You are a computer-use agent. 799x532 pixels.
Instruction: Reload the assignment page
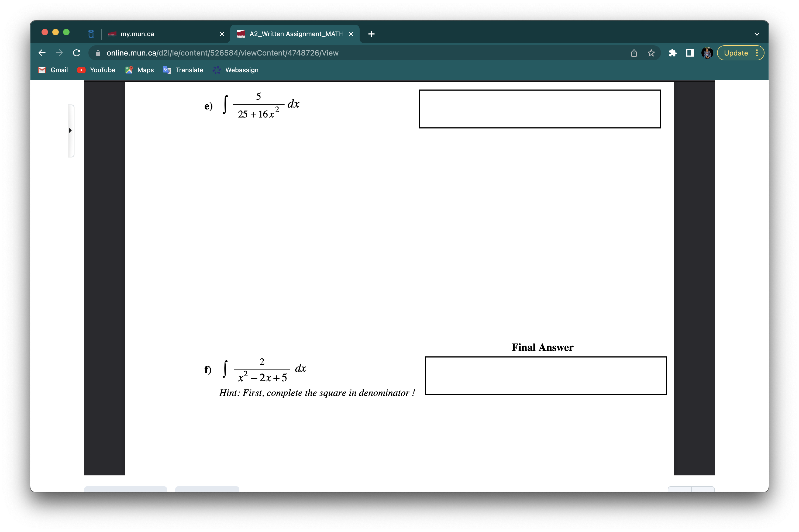coord(77,53)
